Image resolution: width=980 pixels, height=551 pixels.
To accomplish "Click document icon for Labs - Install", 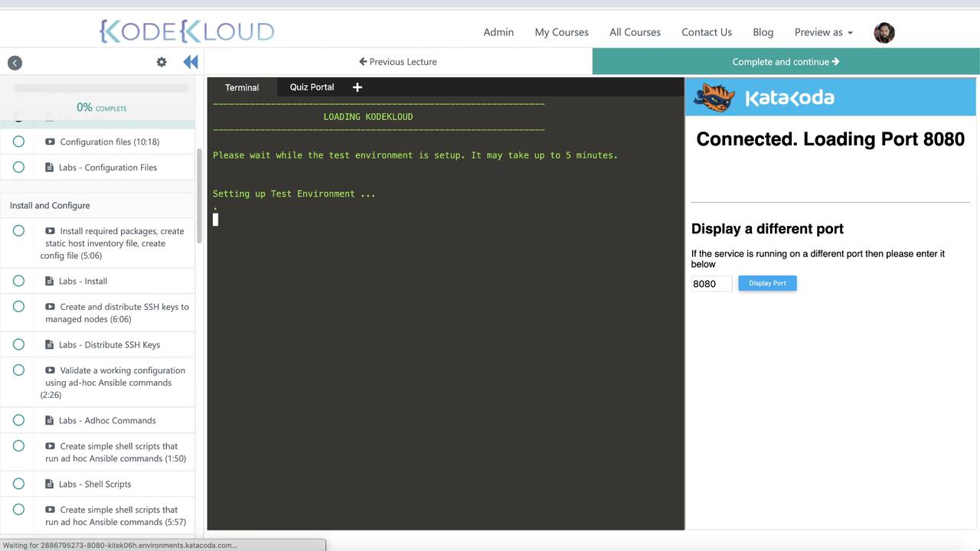I will [50, 281].
